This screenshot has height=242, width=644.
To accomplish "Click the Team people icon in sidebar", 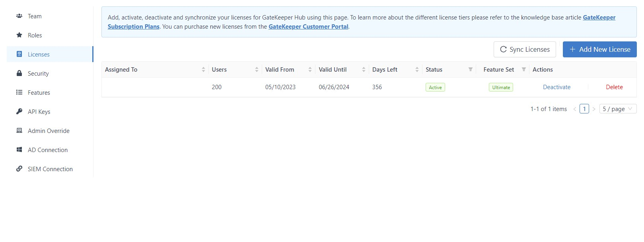I will click(x=19, y=16).
